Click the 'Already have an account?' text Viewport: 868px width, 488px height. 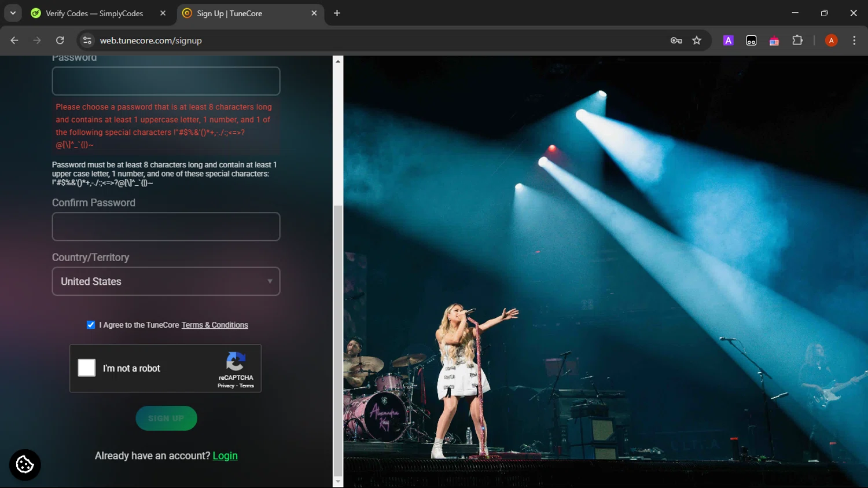pyautogui.click(x=152, y=456)
